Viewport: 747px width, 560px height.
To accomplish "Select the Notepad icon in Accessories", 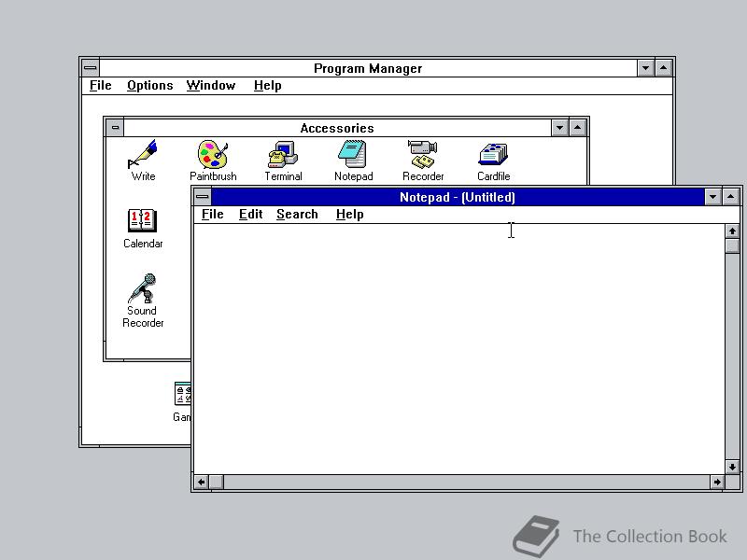I will pyautogui.click(x=353, y=154).
